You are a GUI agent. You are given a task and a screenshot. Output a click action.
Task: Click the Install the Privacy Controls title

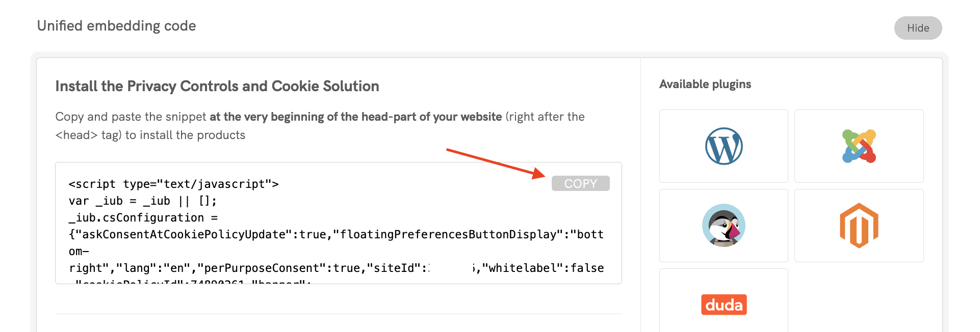[217, 86]
